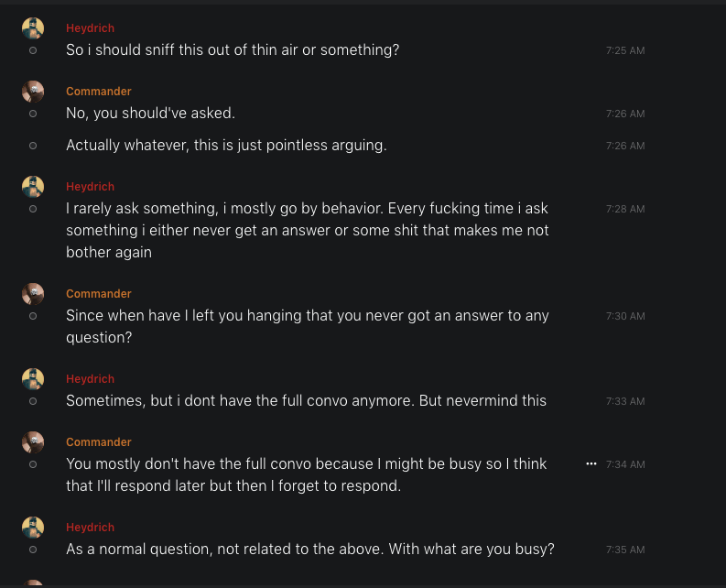This screenshot has width=726, height=588.
Task: Select the circle beside "As a normal question" message
Action: point(33,550)
